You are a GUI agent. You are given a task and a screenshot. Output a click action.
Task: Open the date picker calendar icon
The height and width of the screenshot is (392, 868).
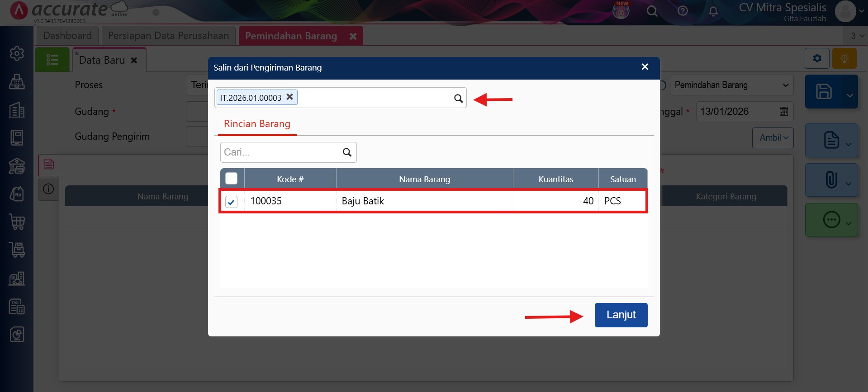783,112
